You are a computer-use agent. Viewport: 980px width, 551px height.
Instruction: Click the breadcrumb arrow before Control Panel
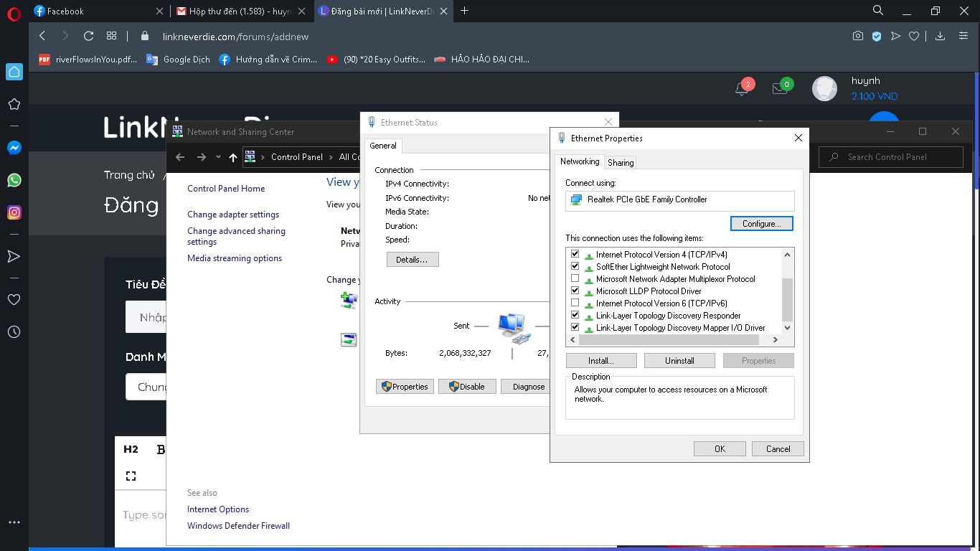pos(263,157)
